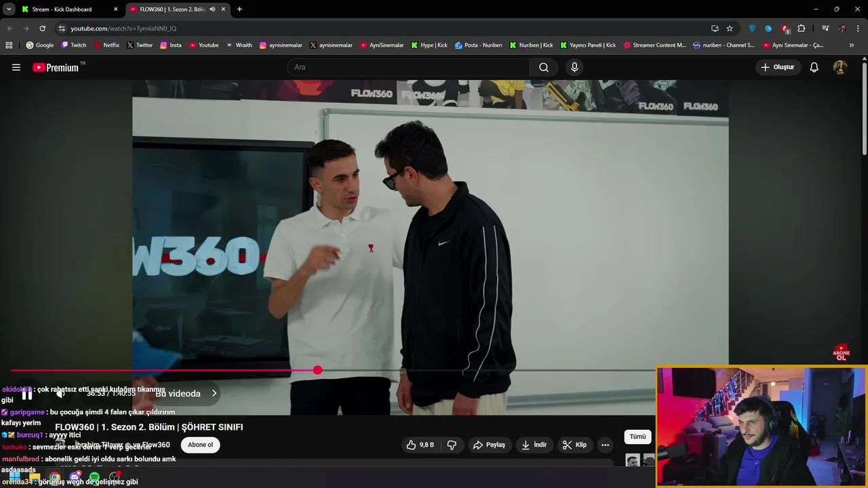Open more actions three-dot menu below video
The image size is (868, 488).
pyautogui.click(x=605, y=445)
